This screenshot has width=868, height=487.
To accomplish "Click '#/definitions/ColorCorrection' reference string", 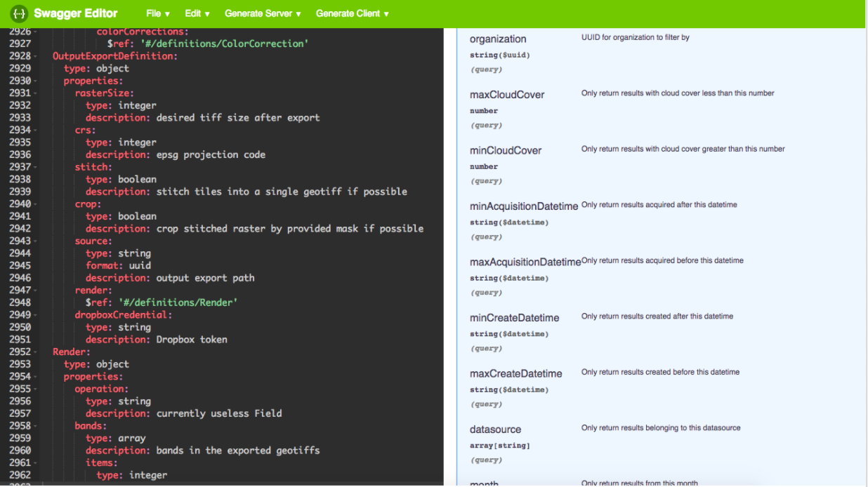I will tap(224, 44).
